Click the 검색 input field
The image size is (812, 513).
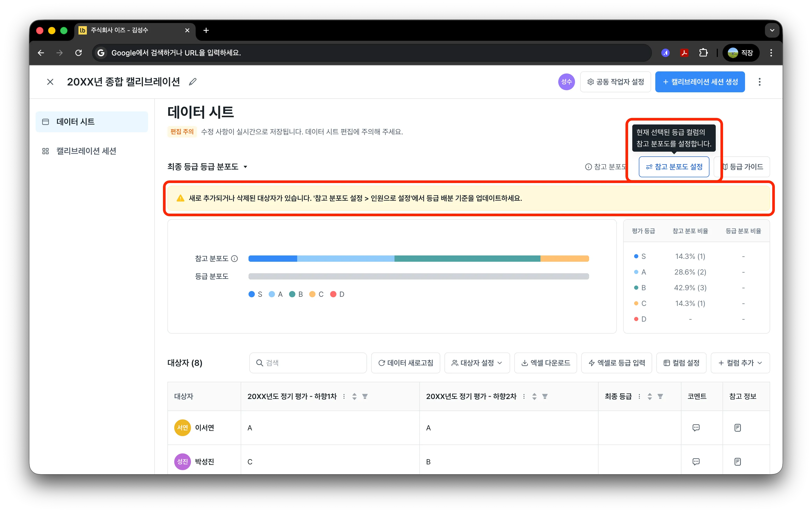click(308, 363)
